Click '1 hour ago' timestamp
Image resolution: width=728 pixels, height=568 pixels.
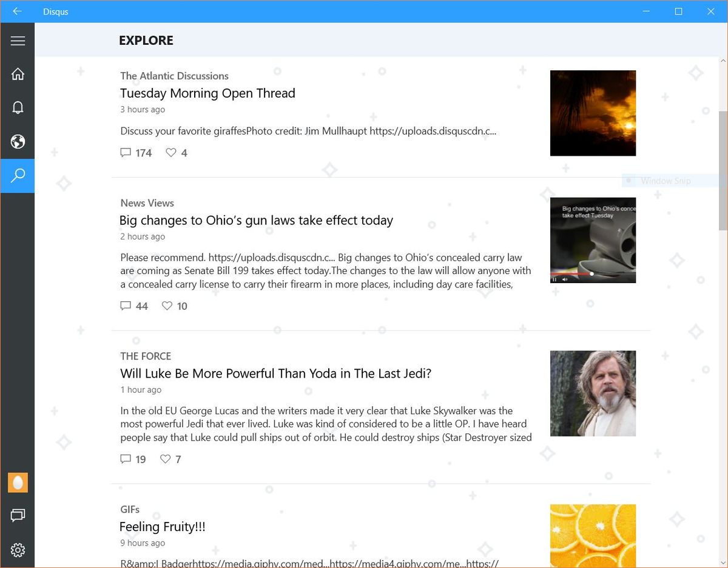coord(141,390)
